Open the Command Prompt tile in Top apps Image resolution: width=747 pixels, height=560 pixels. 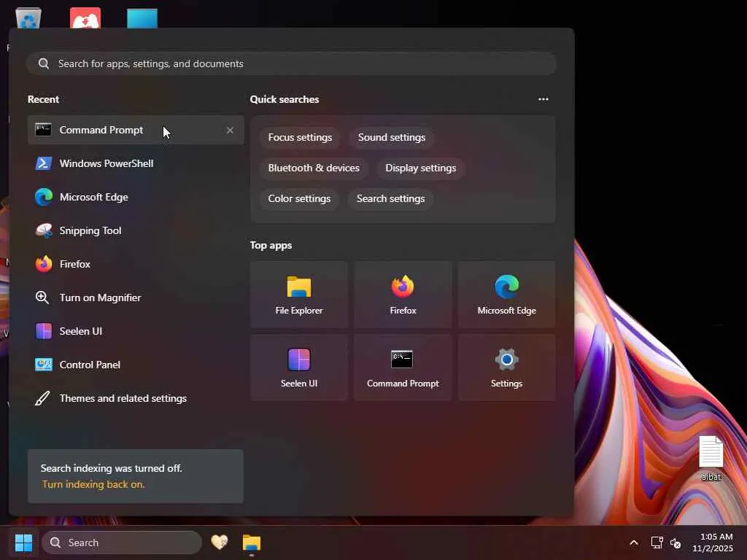pyautogui.click(x=403, y=367)
